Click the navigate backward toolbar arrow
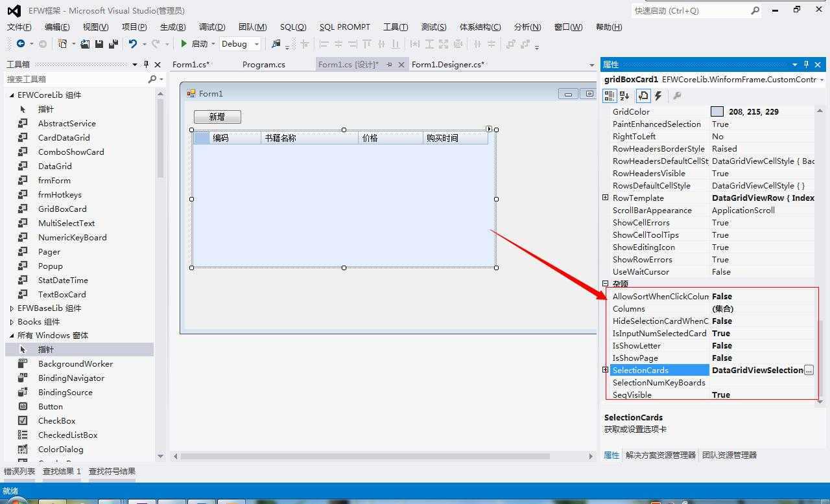Screen dimensions: 830x504 click(x=21, y=43)
